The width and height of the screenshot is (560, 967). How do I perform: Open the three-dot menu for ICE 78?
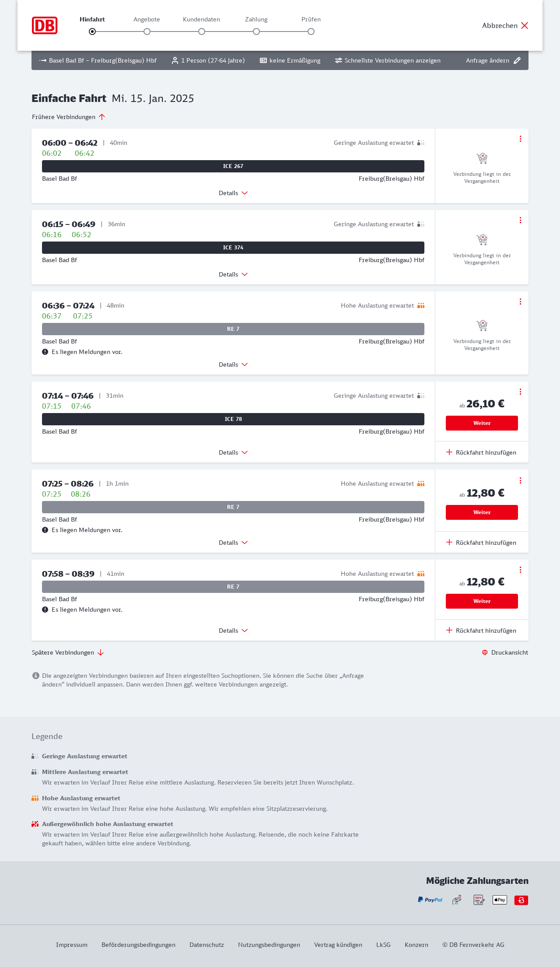coord(520,392)
